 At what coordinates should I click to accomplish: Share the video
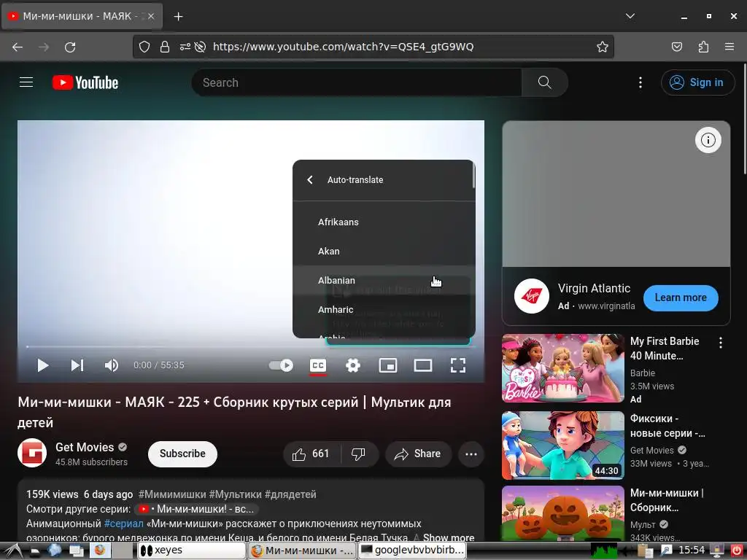click(417, 454)
